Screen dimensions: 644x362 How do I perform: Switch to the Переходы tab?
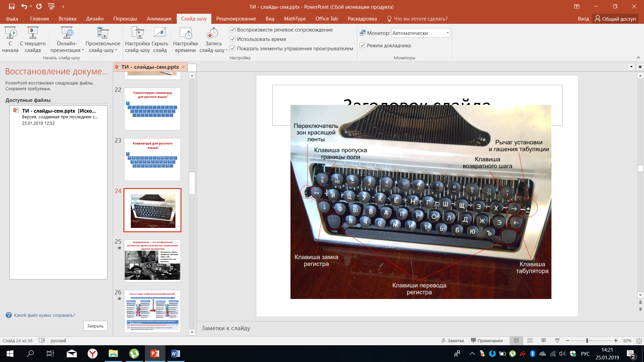tap(125, 19)
